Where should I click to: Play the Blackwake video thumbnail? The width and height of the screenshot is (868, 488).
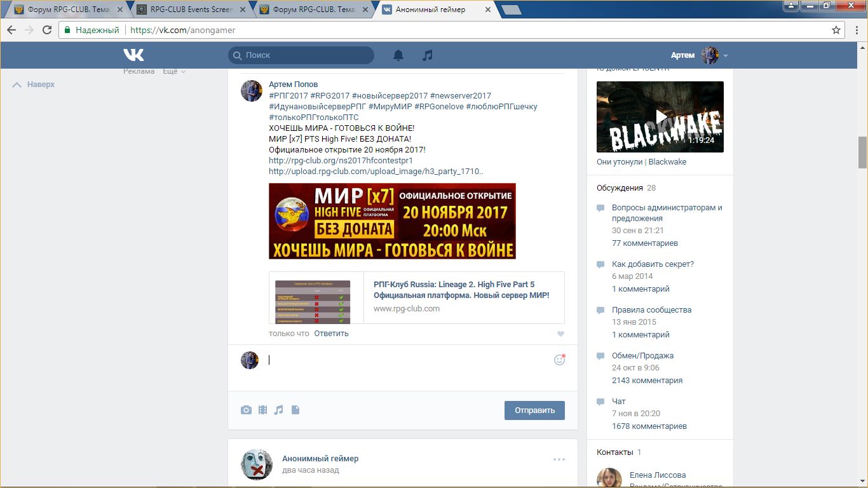click(x=660, y=117)
